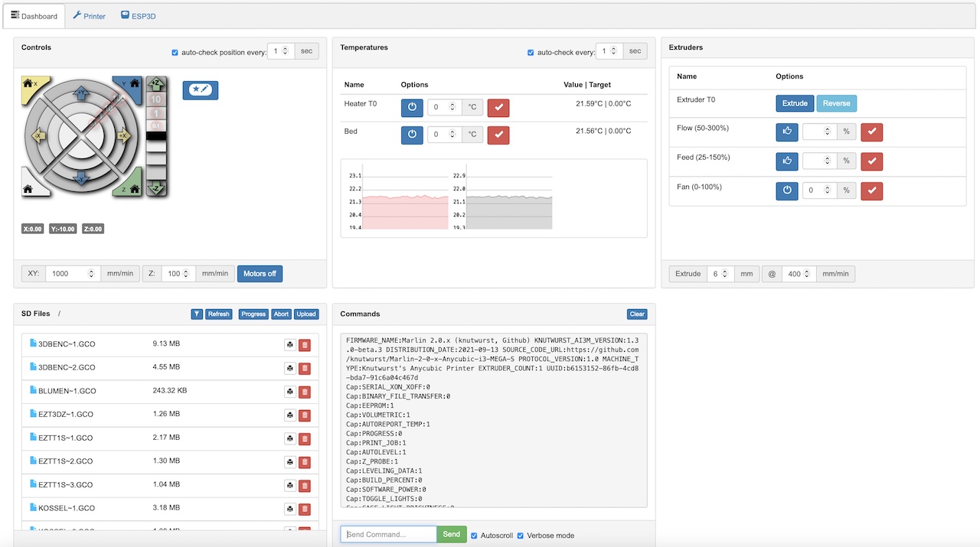This screenshot has width=980, height=547.
Task: Disable the Autoscroll checkbox
Action: coord(475,536)
